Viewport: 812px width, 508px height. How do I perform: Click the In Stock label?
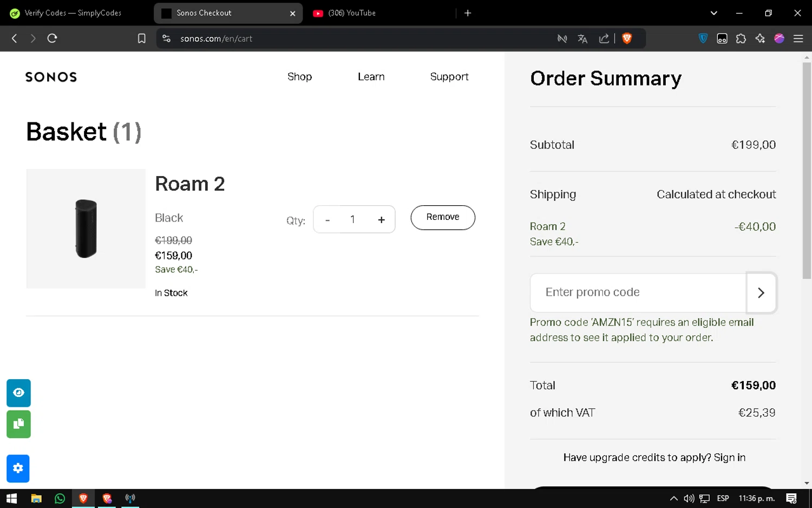(171, 293)
